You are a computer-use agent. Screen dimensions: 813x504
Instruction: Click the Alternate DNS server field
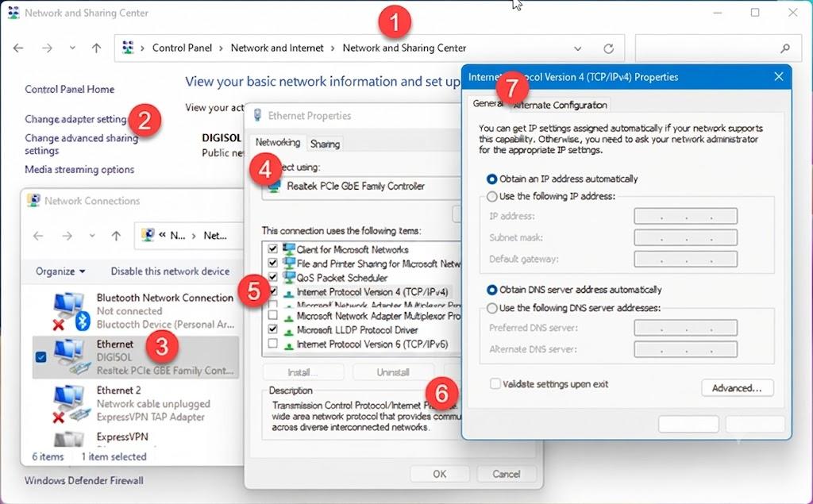click(x=685, y=349)
